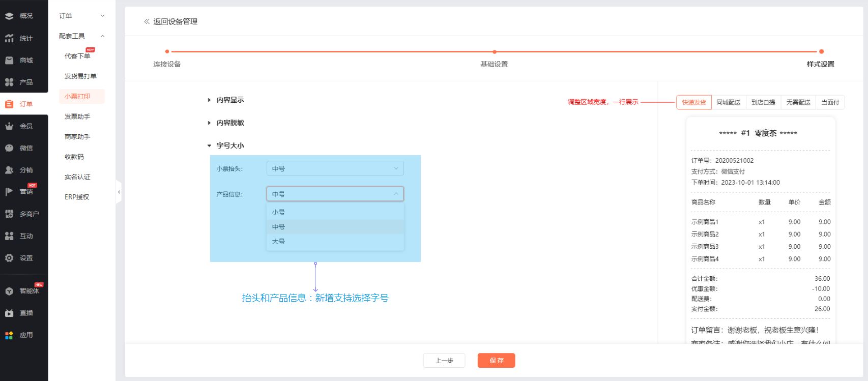Open the 产品 products icon
868x381 pixels.
click(9, 82)
